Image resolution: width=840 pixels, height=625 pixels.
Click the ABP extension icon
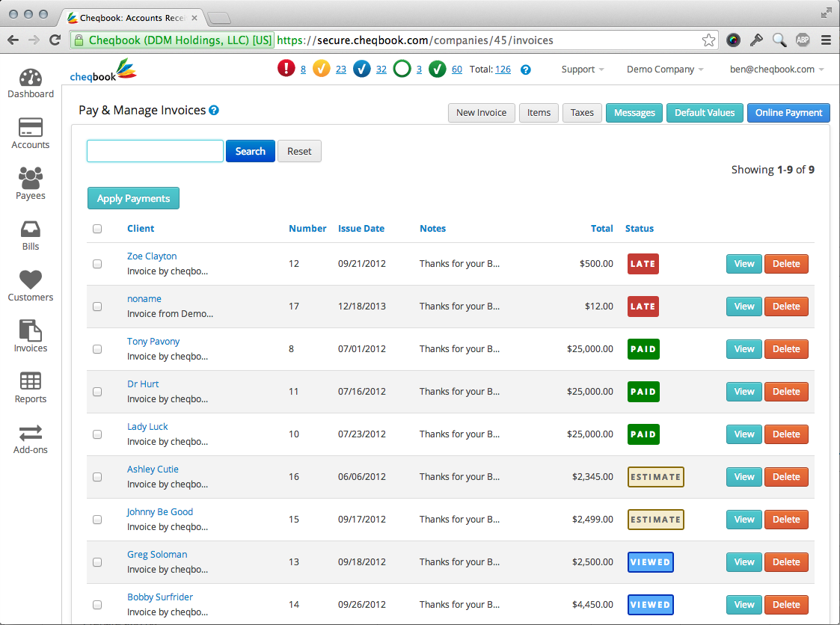[x=803, y=40]
